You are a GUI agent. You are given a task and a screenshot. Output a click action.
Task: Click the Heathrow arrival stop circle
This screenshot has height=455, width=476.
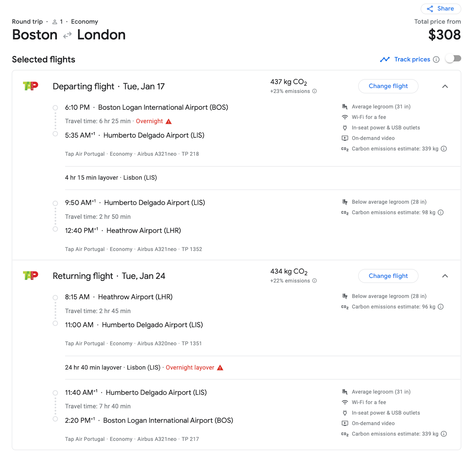(55, 229)
